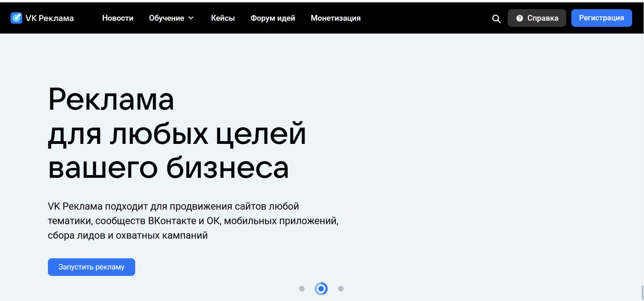Screen dimensions: 644x301
Task: Click the VK Реклама logo icon
Action: coord(16,18)
